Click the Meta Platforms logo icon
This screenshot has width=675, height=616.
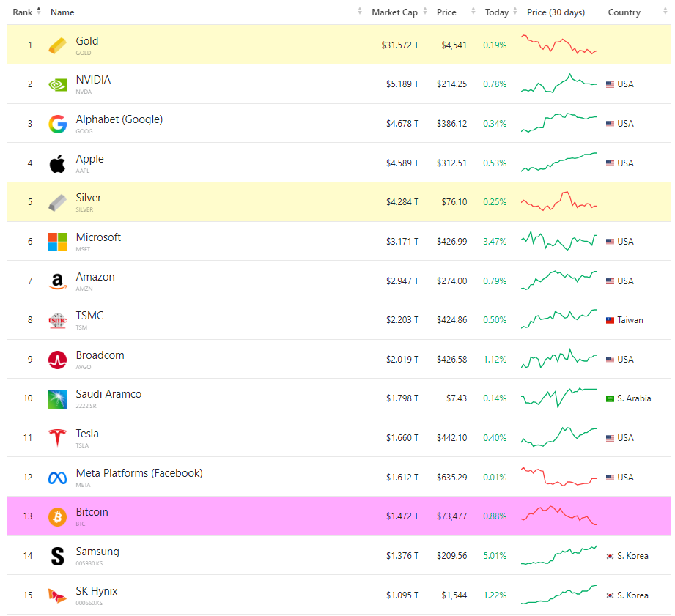pyautogui.click(x=57, y=478)
